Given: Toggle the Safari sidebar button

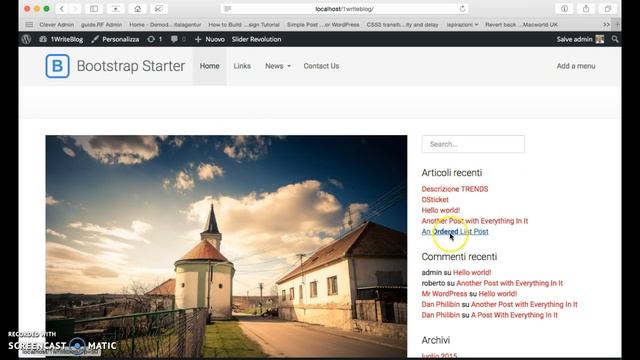Looking at the screenshot, I should (94, 9).
